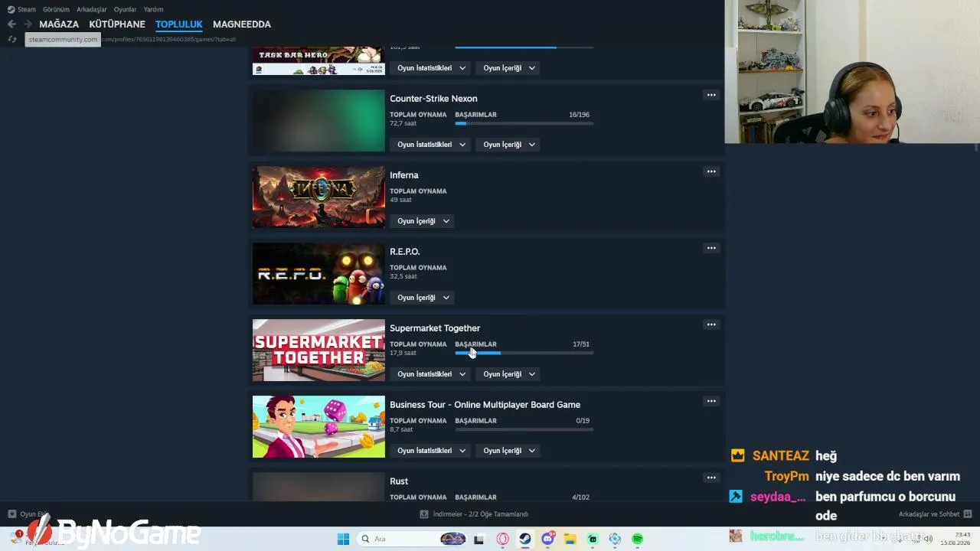The image size is (980, 551).
Task: Click the 16/196 achievements count for Counter-Strike Nexon
Action: [x=580, y=115]
